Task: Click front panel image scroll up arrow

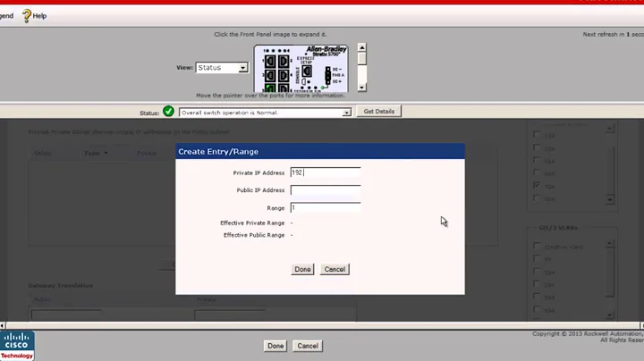Action: coord(362,47)
